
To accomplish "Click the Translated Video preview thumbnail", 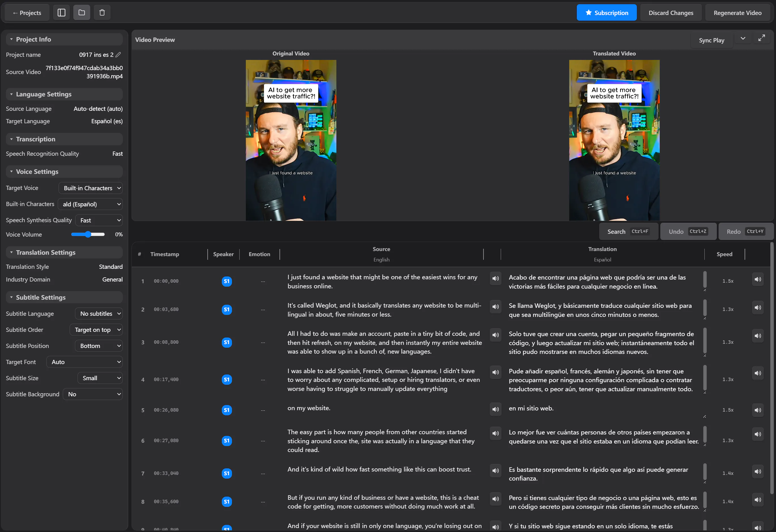I will [614, 140].
